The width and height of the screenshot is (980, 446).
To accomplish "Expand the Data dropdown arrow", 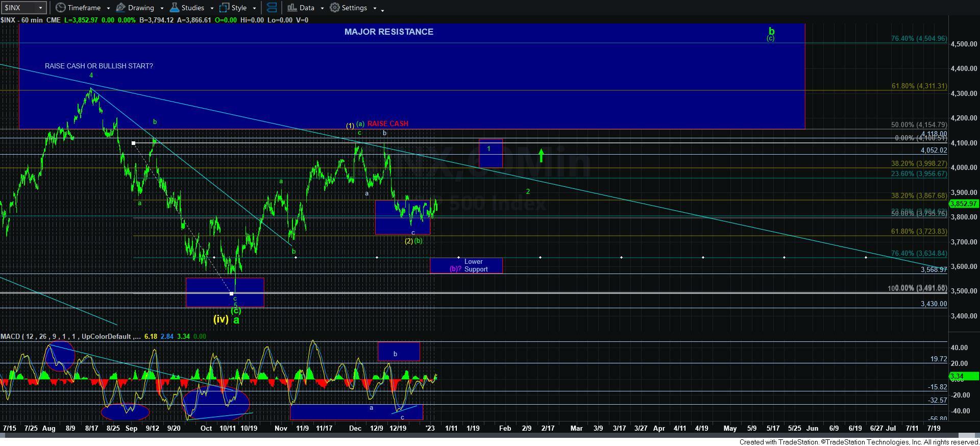I will pos(322,8).
